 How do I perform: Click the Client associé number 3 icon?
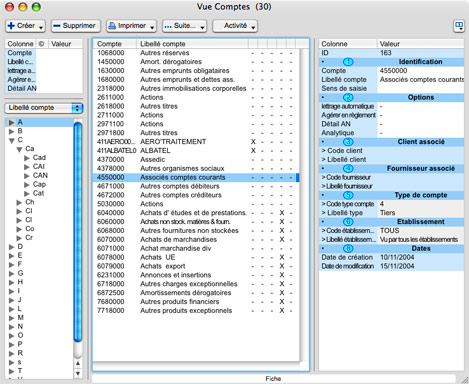point(348,142)
